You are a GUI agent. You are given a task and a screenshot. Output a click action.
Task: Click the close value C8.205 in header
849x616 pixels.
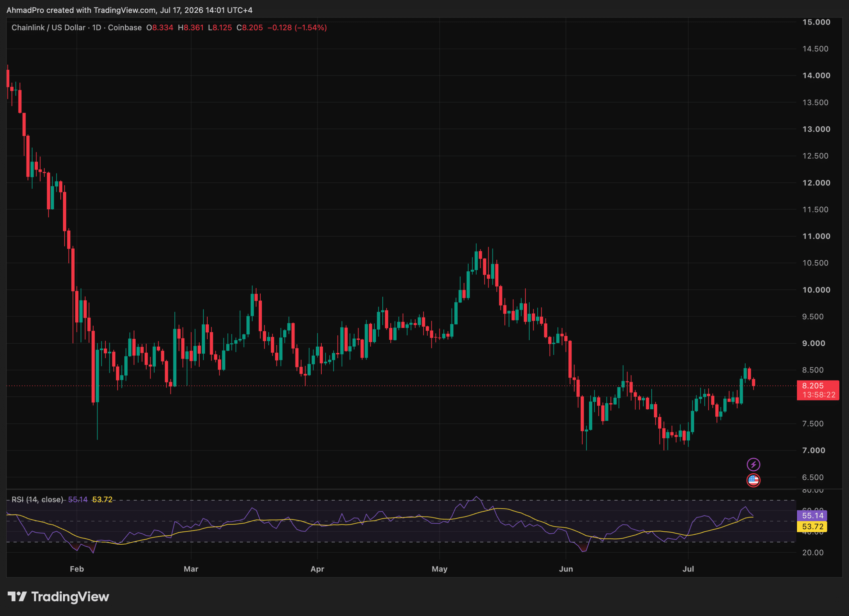coord(250,28)
